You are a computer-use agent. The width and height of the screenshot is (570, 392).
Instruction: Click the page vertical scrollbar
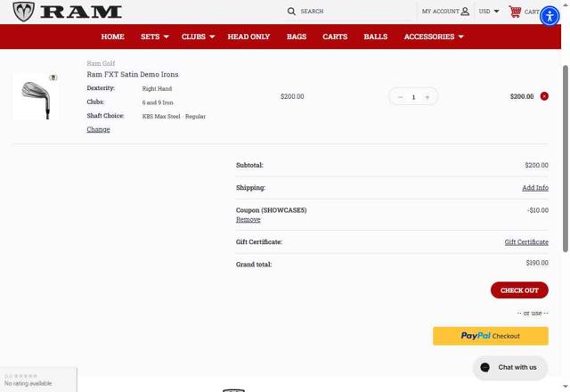(x=566, y=159)
